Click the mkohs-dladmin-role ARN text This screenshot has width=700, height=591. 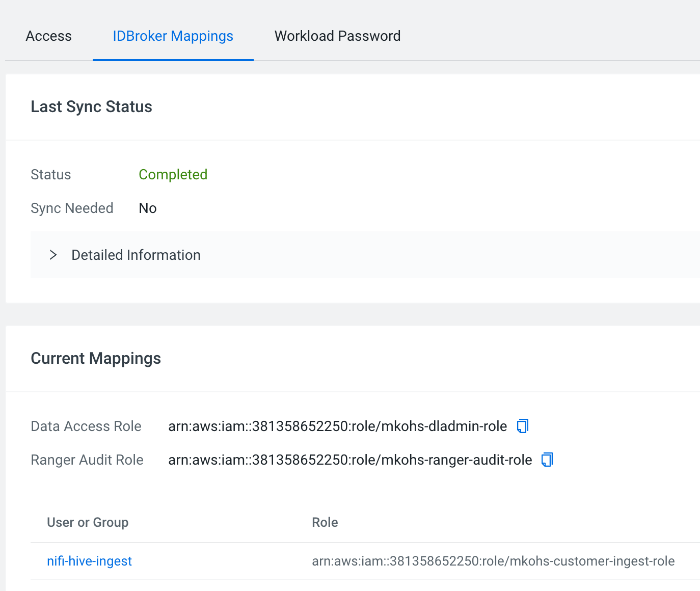click(337, 426)
